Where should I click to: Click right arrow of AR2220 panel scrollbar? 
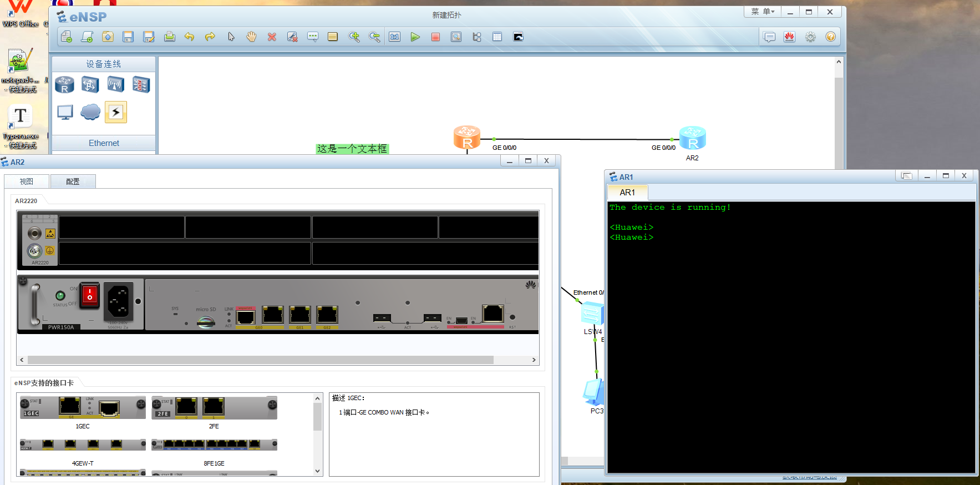[534, 360]
